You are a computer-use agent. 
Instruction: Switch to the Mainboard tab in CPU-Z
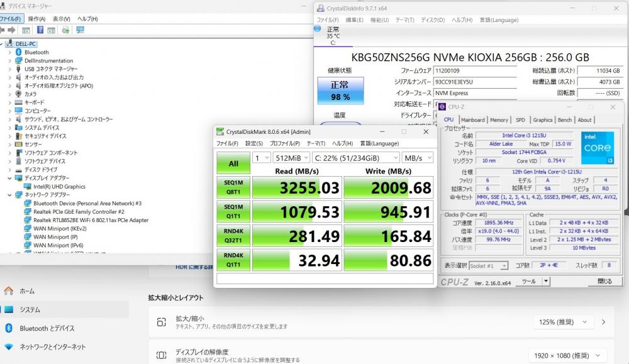click(473, 120)
